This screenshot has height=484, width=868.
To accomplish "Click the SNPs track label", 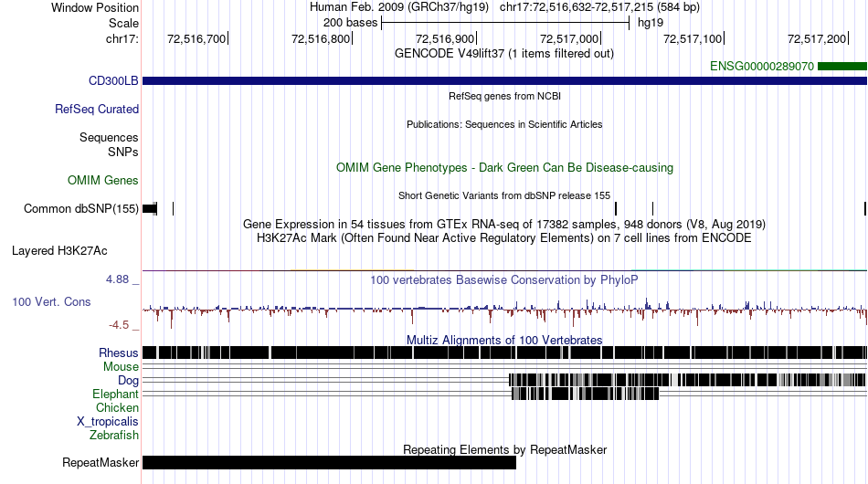I will 123,152.
